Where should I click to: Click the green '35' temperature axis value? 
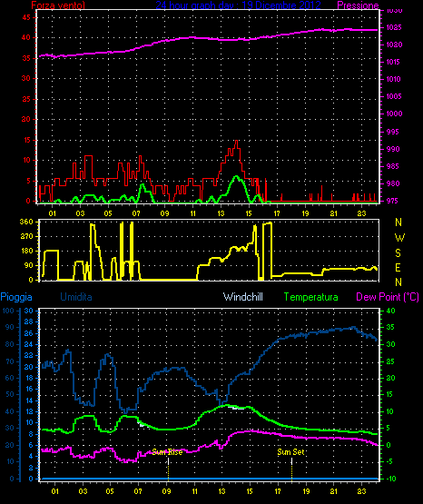tap(390, 327)
